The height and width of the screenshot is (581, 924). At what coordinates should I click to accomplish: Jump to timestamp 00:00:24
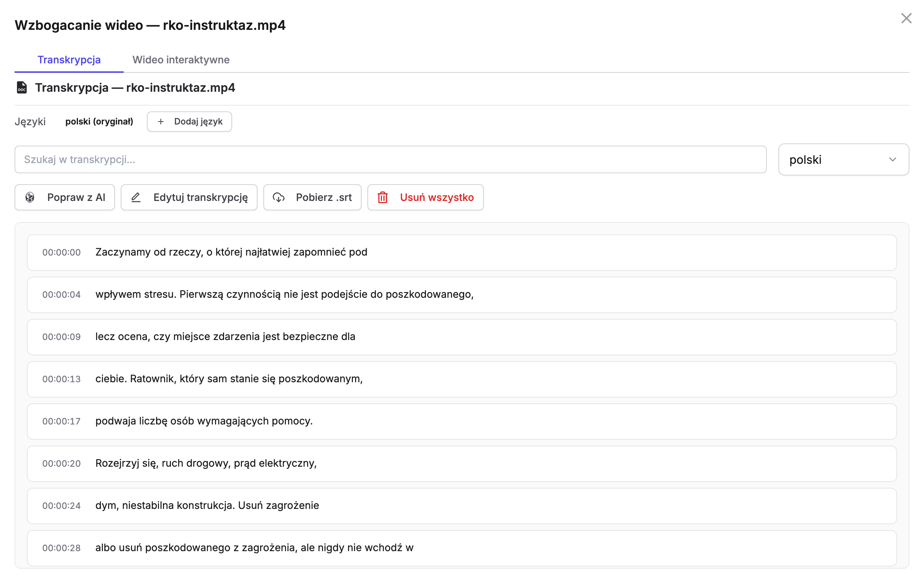click(x=61, y=506)
